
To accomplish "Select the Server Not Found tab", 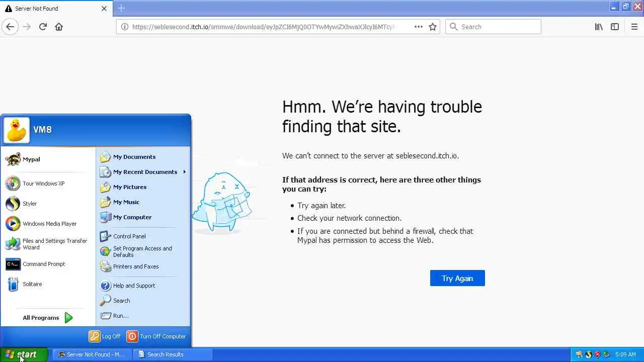I will pyautogui.click(x=56, y=9).
